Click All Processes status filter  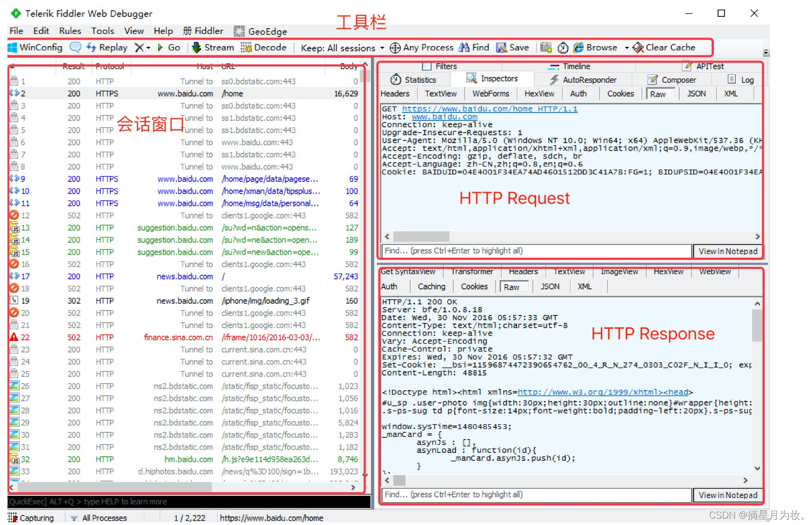tap(99, 518)
